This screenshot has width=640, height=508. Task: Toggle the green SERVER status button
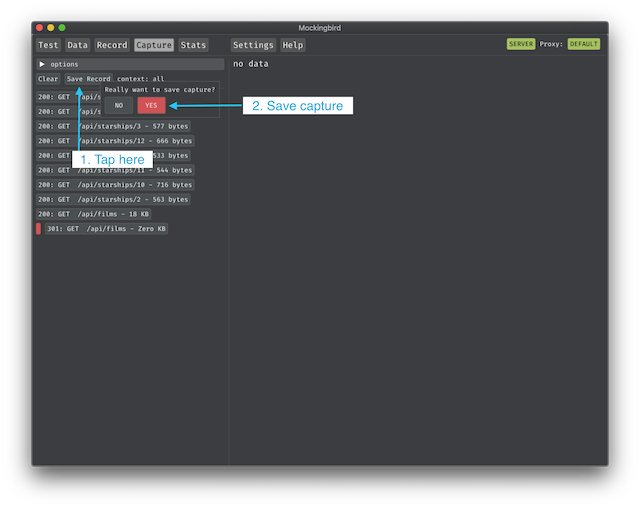[521, 44]
